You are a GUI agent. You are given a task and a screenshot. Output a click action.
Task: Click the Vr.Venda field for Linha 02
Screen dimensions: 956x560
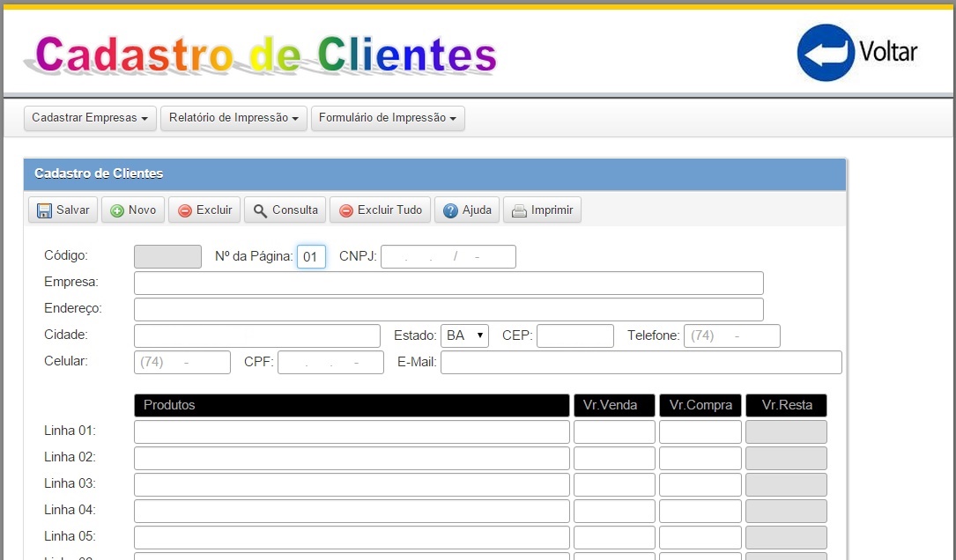(614, 458)
